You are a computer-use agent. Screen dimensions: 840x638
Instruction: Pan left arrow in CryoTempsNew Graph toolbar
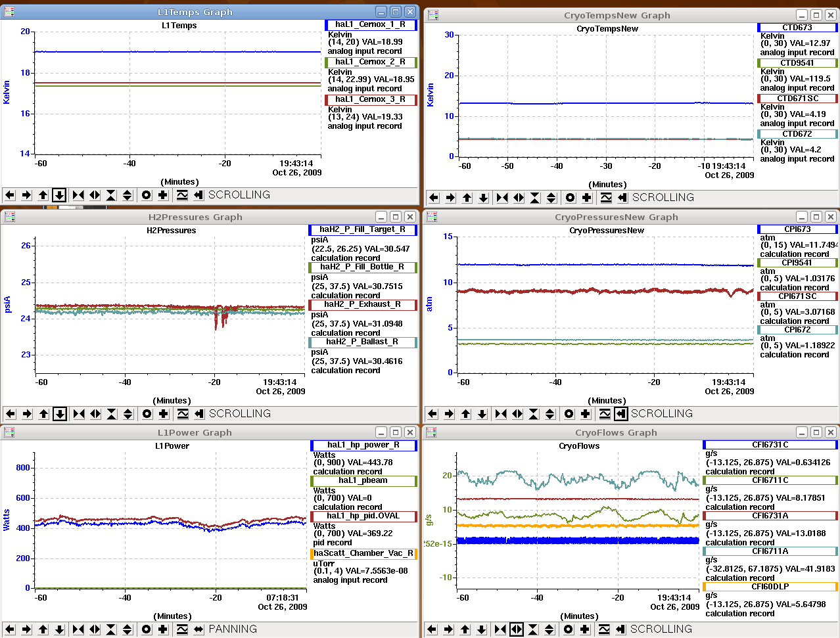(x=434, y=198)
